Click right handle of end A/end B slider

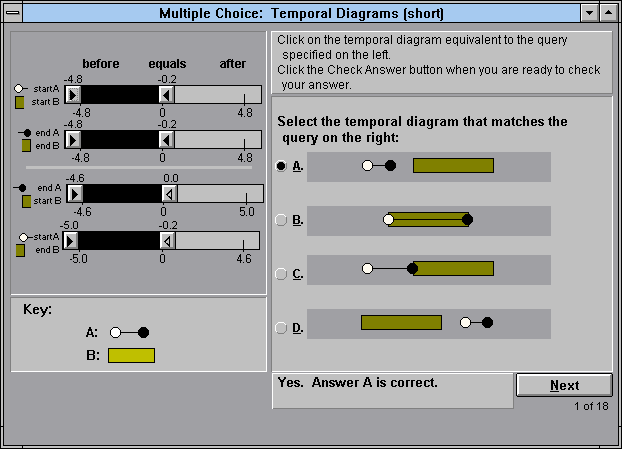pos(167,140)
